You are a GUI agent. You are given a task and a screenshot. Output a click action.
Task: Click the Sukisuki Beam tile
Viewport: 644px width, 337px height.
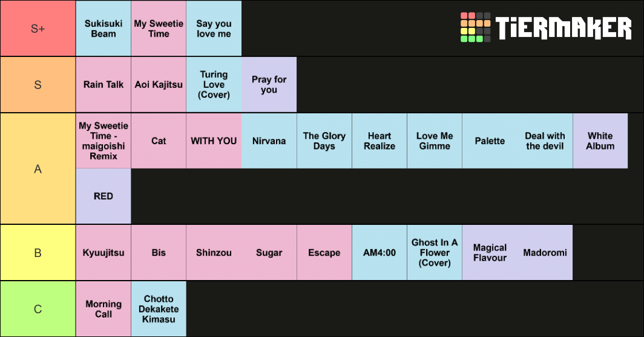(103, 28)
